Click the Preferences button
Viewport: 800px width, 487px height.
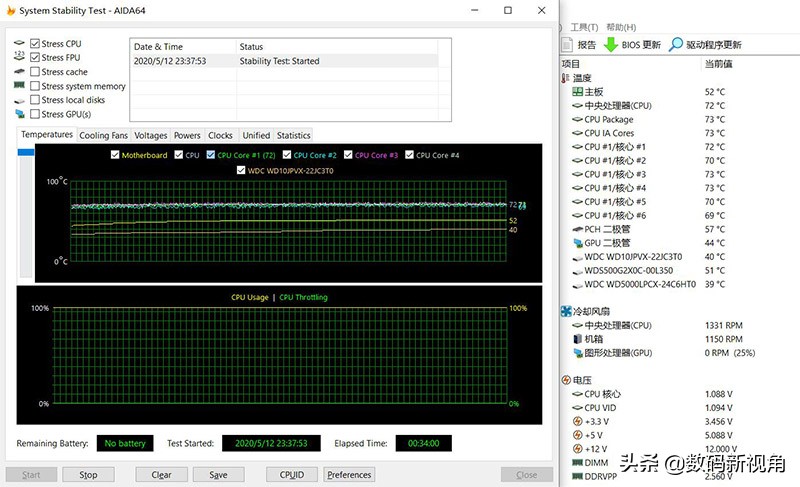(349, 475)
